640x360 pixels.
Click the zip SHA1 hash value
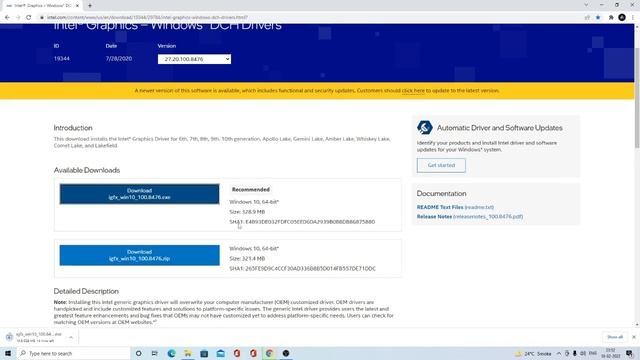click(310, 269)
